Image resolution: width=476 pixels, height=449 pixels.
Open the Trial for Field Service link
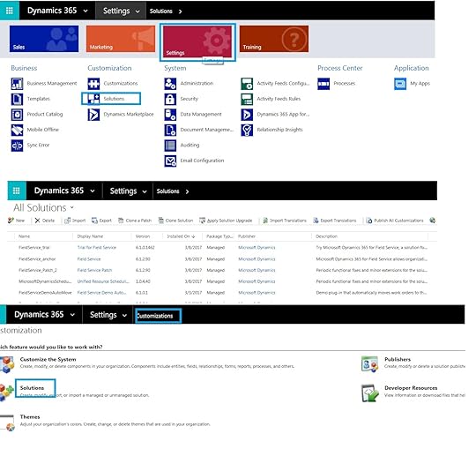pos(97,247)
